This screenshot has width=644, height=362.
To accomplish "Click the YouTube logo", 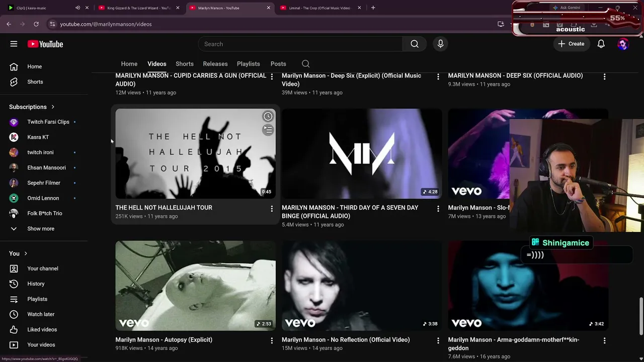I will [45, 44].
